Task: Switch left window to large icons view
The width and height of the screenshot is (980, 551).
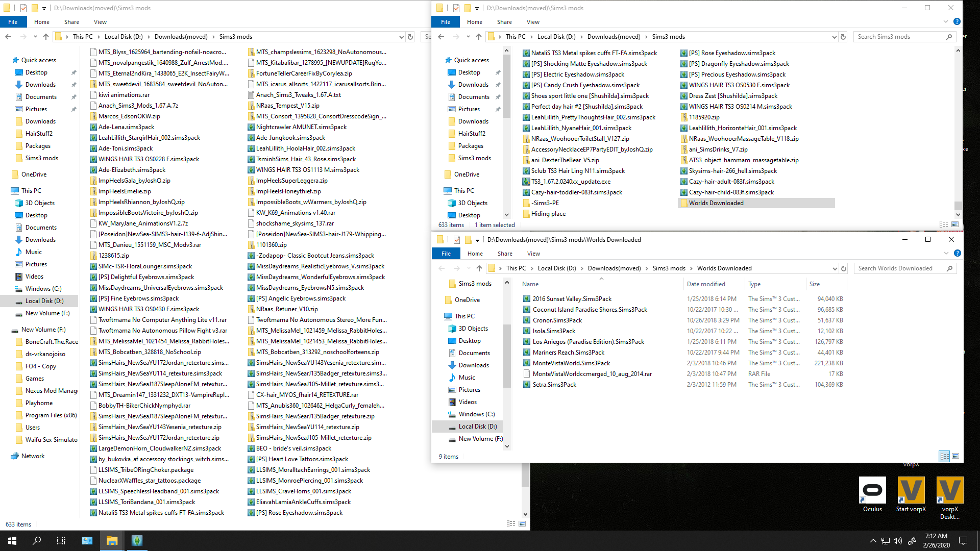Action: point(522,524)
